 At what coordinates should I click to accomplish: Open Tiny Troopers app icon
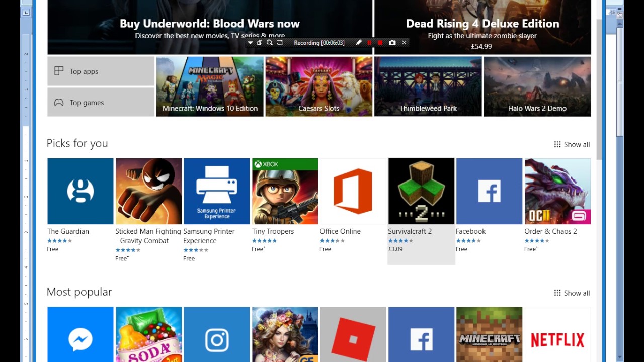click(285, 191)
